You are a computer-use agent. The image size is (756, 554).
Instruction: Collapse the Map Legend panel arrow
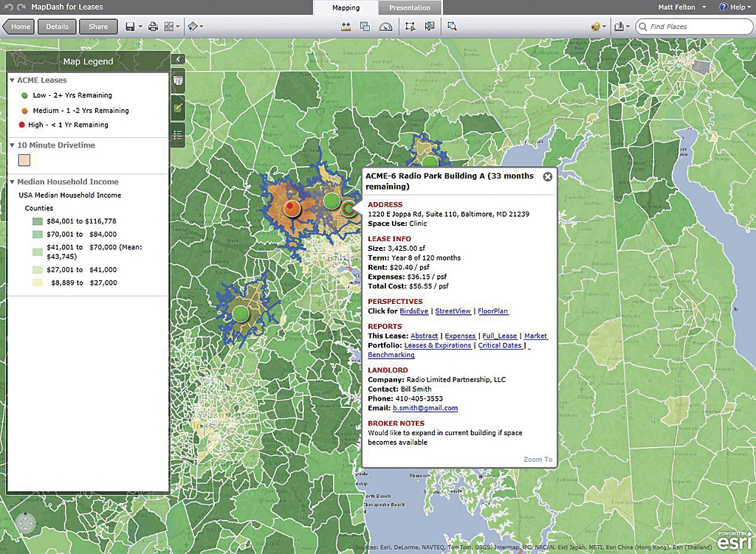click(178, 59)
